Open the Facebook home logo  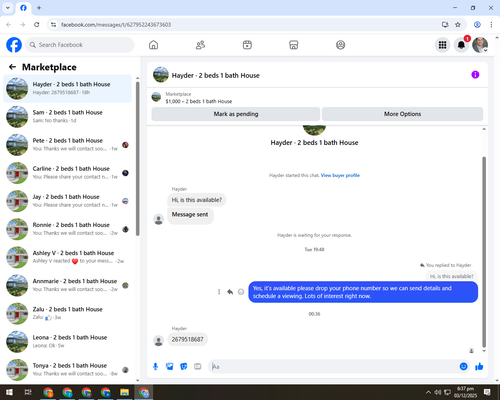pyautogui.click(x=14, y=45)
